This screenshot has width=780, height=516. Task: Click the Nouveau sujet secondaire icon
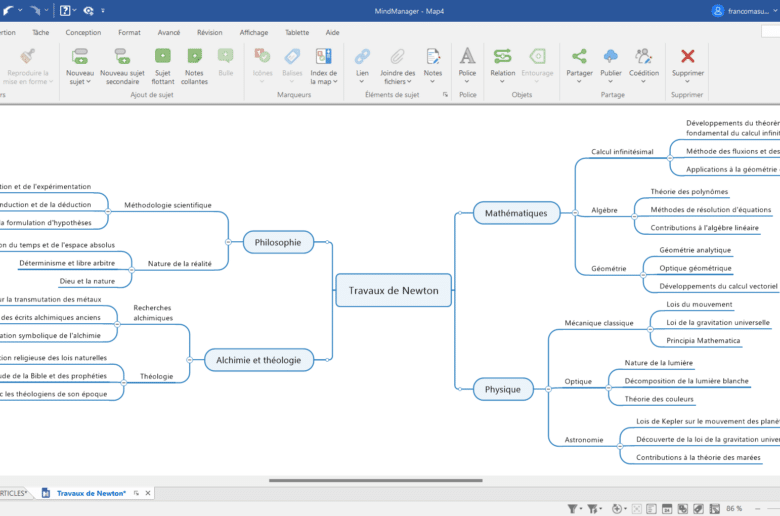pyautogui.click(x=122, y=57)
